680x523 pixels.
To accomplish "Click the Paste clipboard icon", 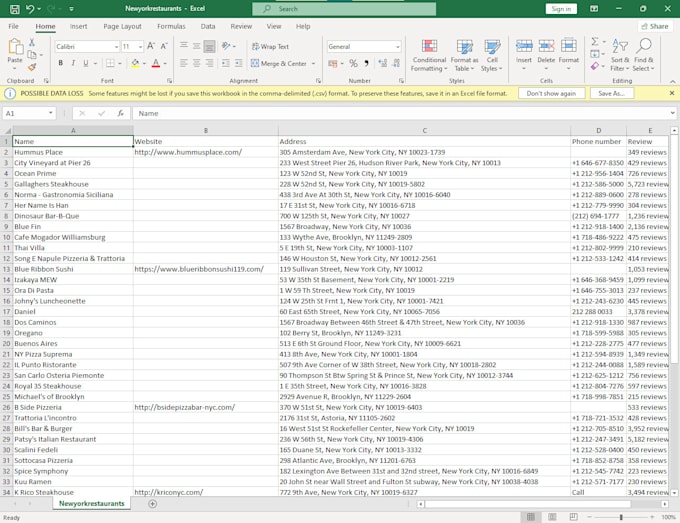I will coord(15,46).
